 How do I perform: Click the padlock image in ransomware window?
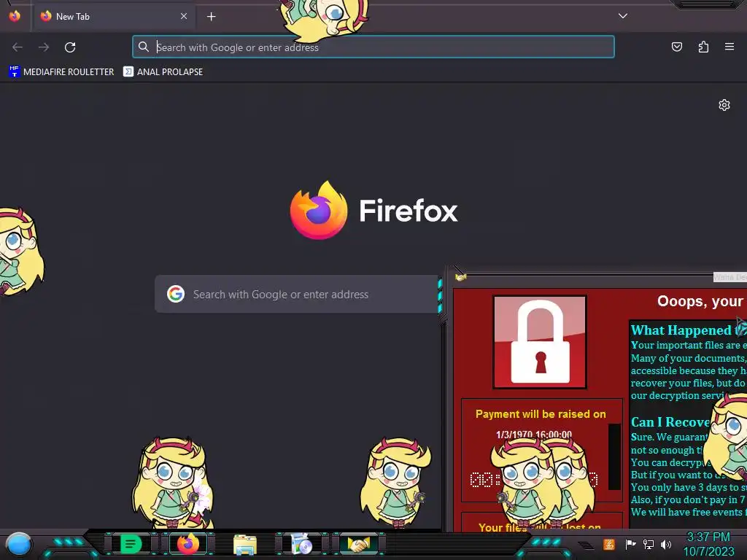[x=540, y=342]
